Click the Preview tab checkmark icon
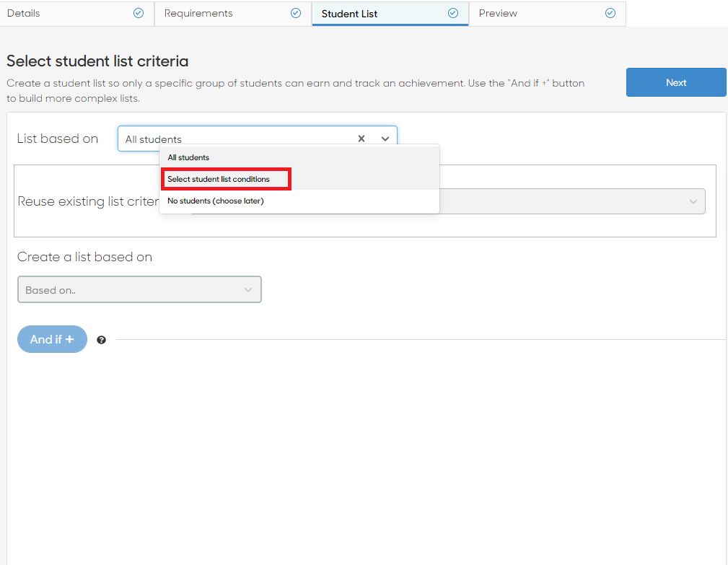This screenshot has height=565, width=728. 610,13
